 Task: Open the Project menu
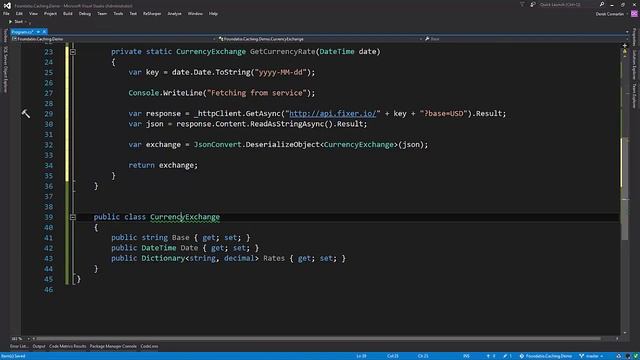point(50,13)
